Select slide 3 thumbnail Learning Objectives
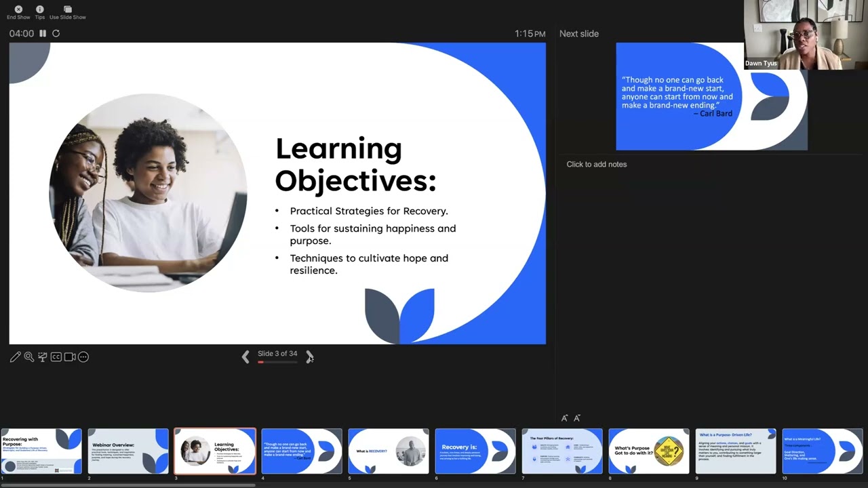 (215, 451)
